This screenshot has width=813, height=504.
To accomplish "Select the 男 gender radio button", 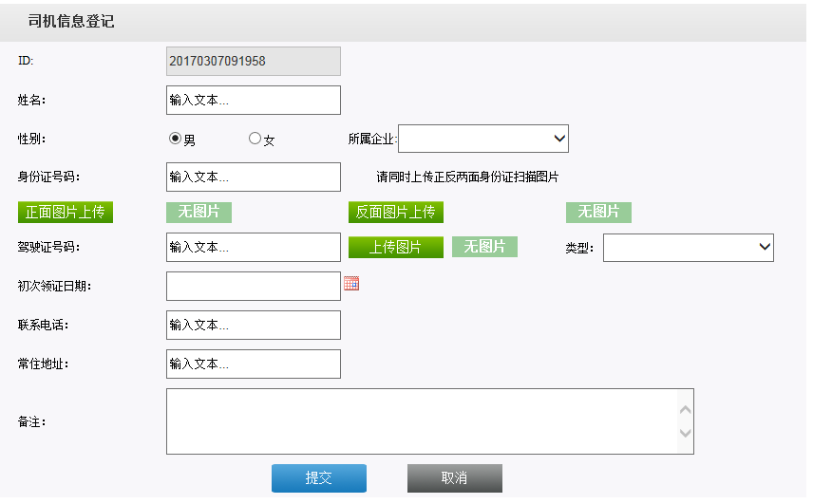I will 175,139.
